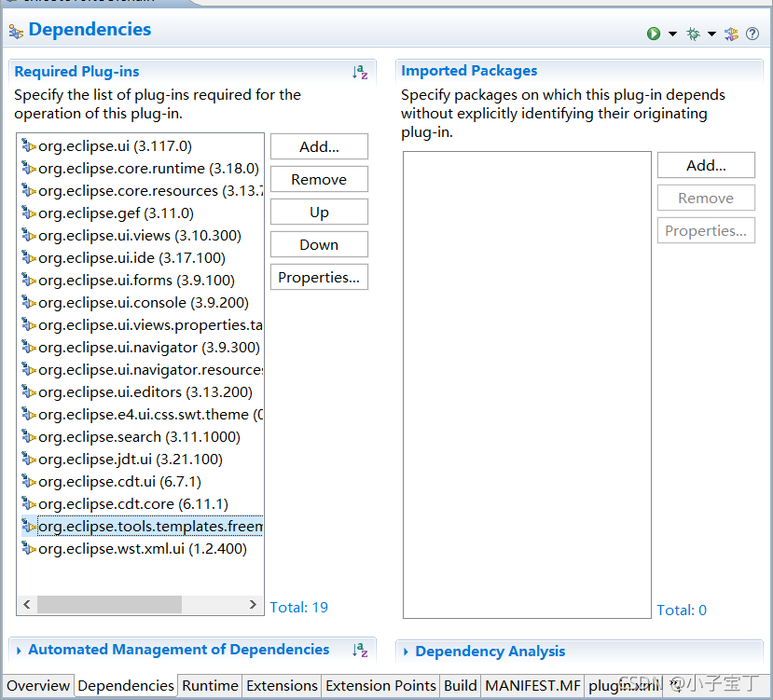Toggle sort in Automated Management of Dependencies
The height and width of the screenshot is (700, 773).
360,650
